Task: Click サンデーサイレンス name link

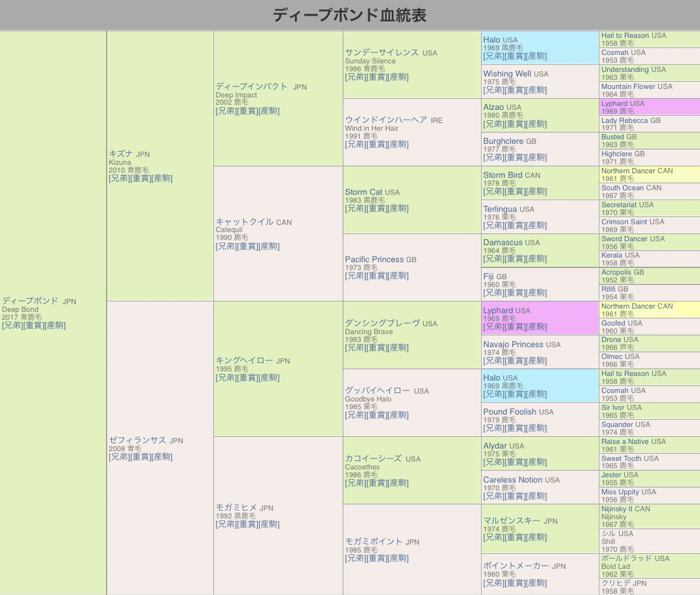Action: click(381, 52)
